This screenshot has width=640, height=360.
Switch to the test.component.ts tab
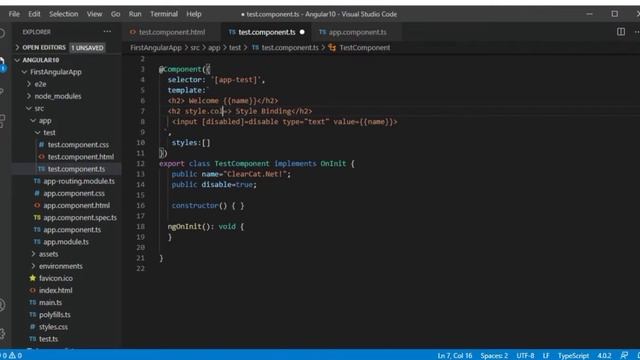coord(266,32)
